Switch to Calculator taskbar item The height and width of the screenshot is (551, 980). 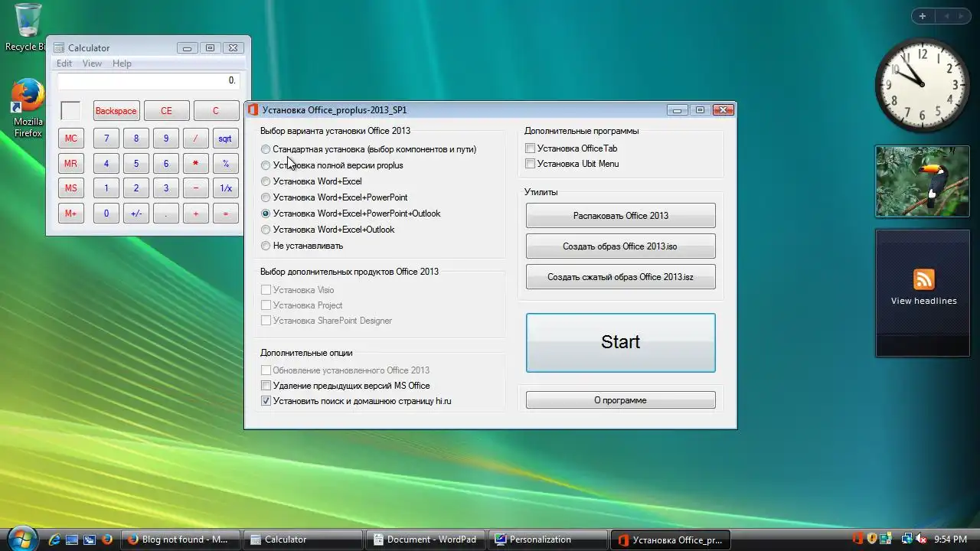302,540
